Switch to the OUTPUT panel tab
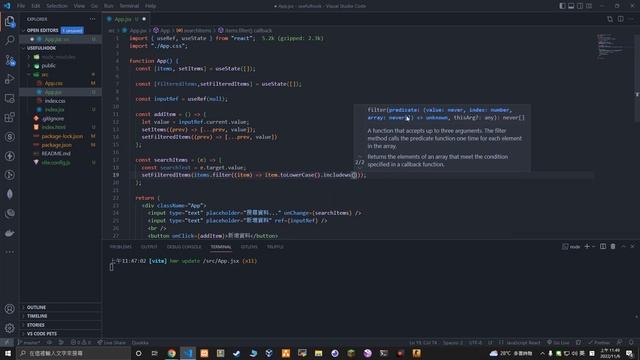640x360 pixels. (x=149, y=247)
